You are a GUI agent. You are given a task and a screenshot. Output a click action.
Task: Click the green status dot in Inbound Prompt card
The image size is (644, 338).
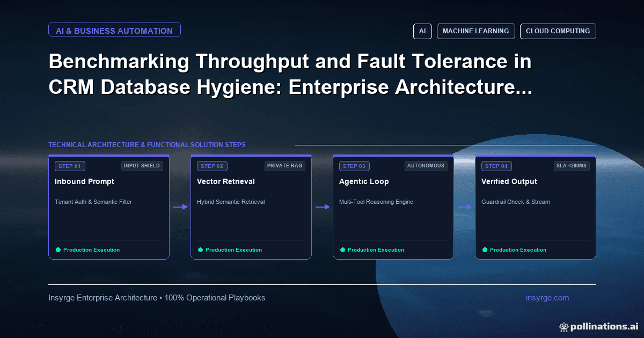pyautogui.click(x=58, y=249)
